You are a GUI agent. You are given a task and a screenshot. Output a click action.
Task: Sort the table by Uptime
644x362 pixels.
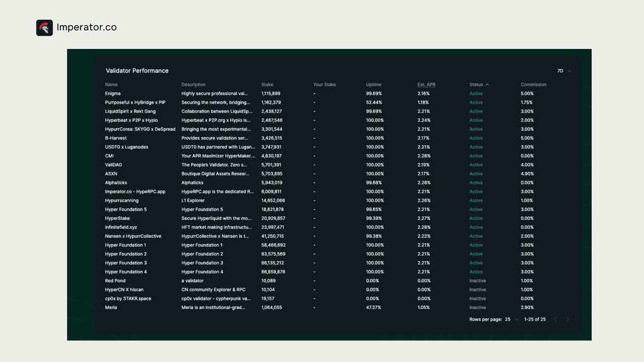coord(374,84)
